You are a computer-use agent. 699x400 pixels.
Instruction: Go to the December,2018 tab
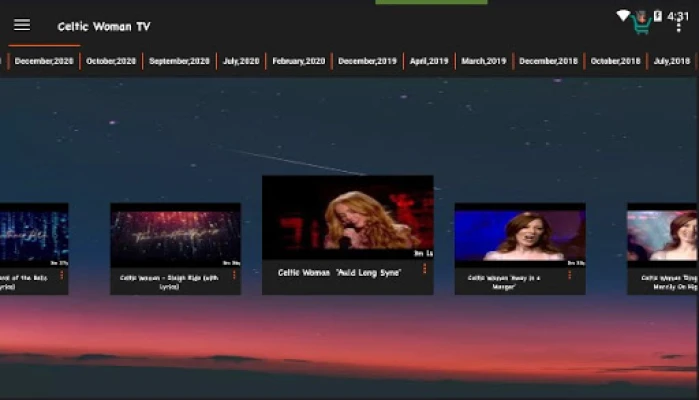(x=548, y=61)
